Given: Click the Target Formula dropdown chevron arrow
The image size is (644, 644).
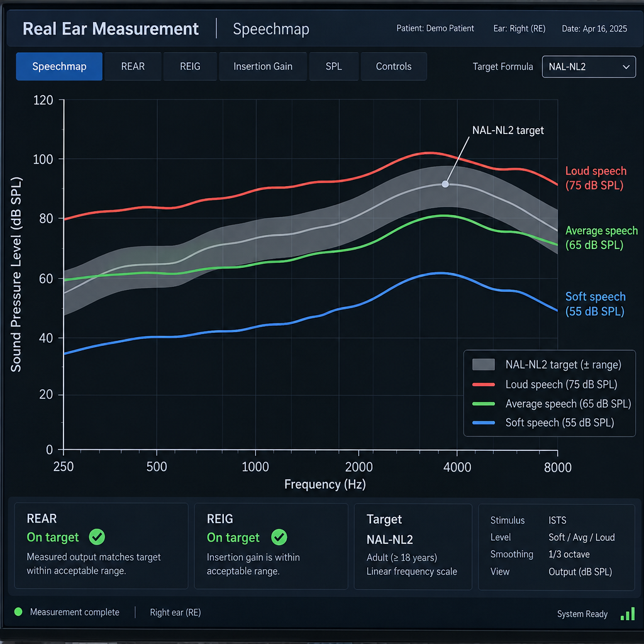Looking at the screenshot, I should (626, 67).
